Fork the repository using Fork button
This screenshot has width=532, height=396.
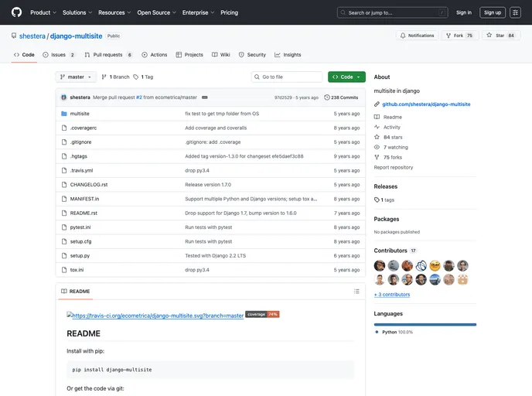coord(460,36)
